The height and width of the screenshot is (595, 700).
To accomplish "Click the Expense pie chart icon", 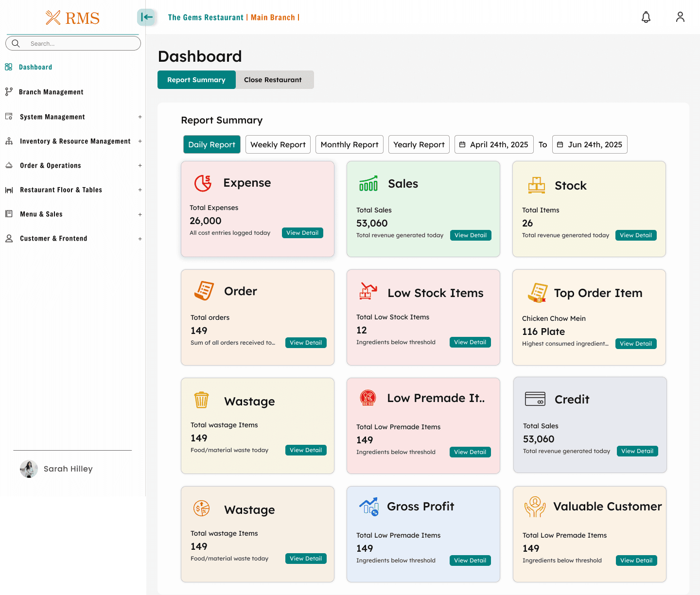I will click(203, 183).
